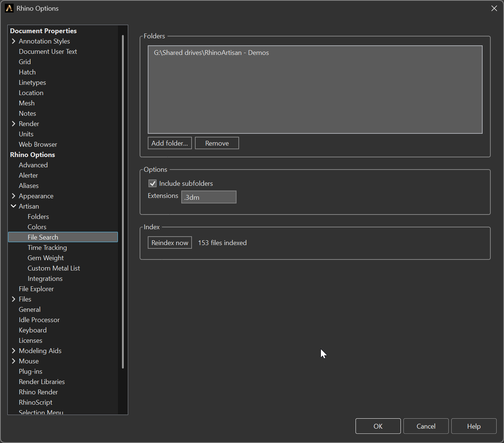This screenshot has width=504, height=443.
Task: Expand the Modeling Aids tree node
Action: click(x=14, y=351)
